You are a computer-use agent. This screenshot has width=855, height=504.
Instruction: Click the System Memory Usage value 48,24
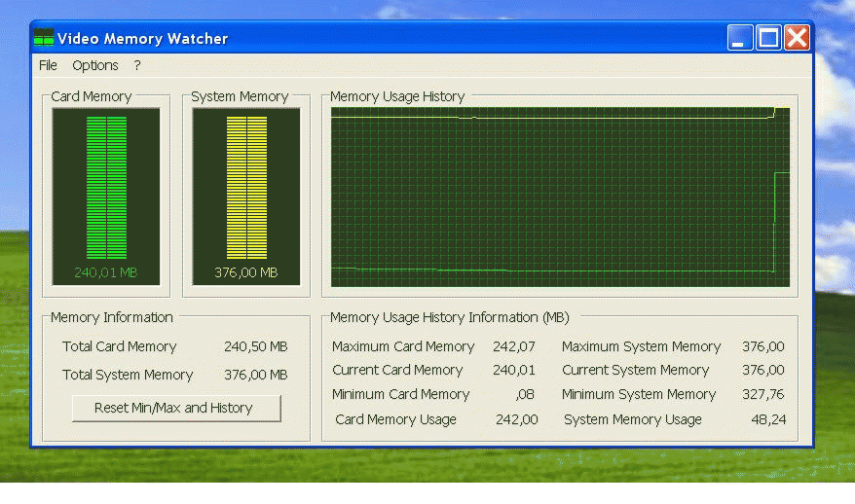point(766,419)
